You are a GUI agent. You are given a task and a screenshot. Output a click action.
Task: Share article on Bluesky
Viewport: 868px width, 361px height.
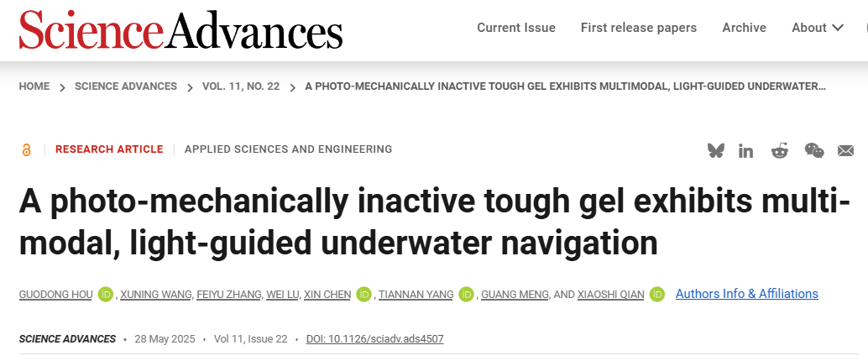(x=716, y=150)
